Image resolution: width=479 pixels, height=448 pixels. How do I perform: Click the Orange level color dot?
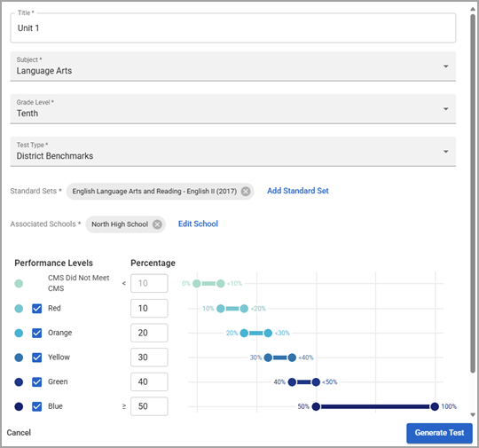pos(19,333)
